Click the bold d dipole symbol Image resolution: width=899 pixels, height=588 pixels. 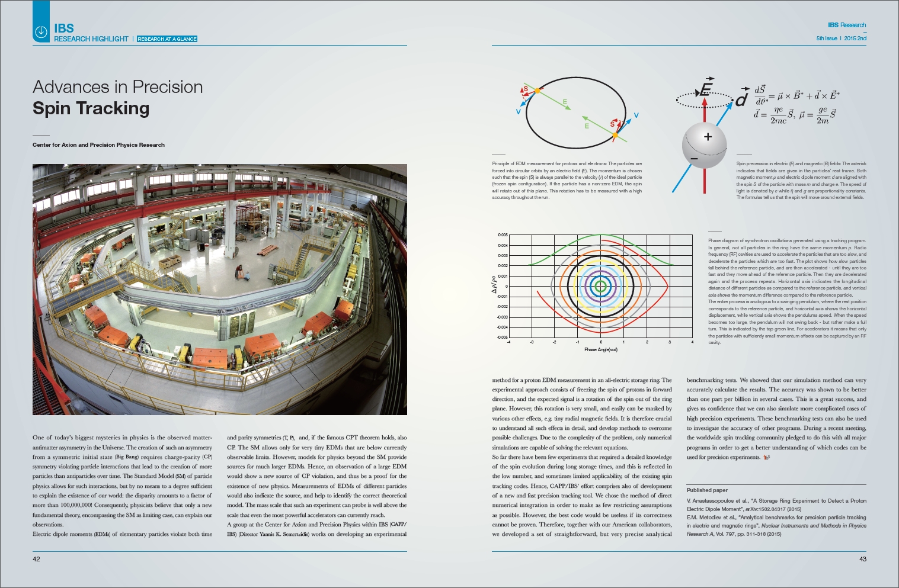[741, 100]
